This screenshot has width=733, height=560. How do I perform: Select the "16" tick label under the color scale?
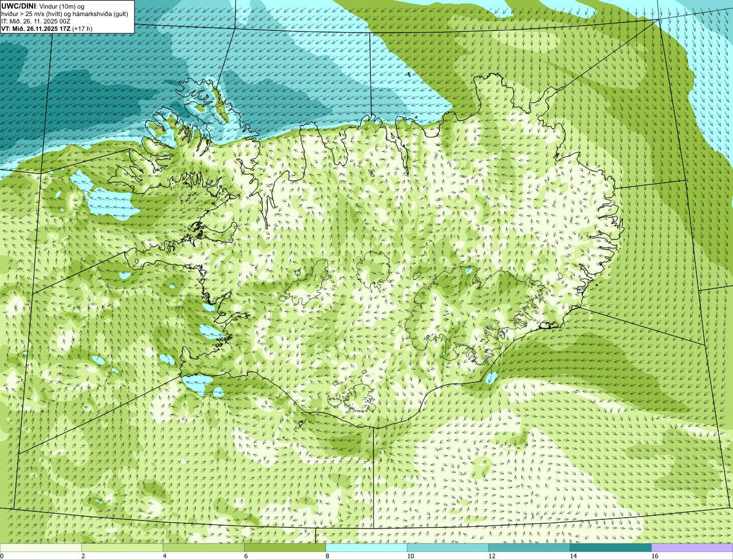pyautogui.click(x=655, y=556)
